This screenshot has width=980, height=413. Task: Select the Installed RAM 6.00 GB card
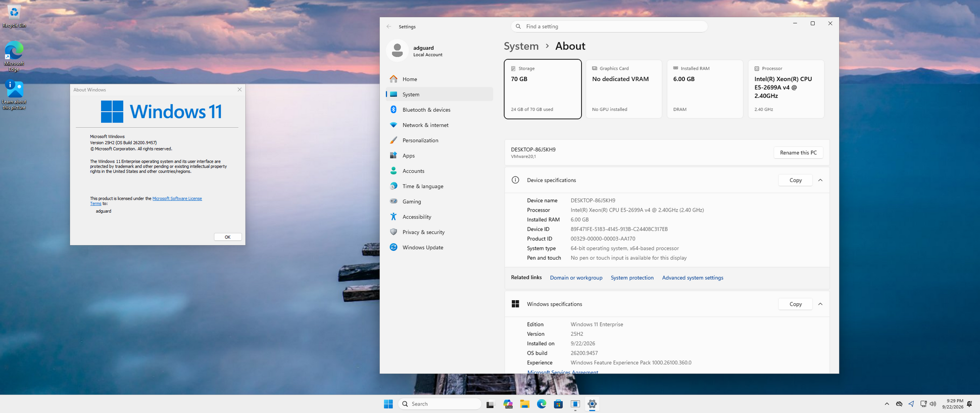tap(705, 89)
